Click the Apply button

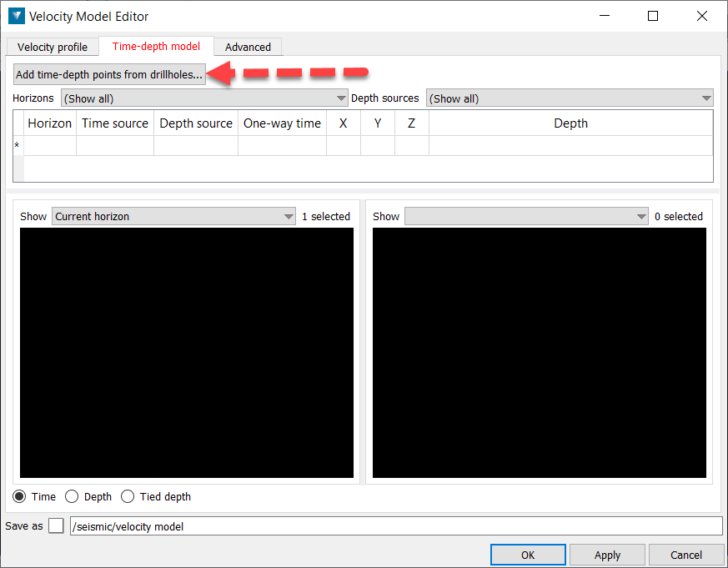click(607, 555)
